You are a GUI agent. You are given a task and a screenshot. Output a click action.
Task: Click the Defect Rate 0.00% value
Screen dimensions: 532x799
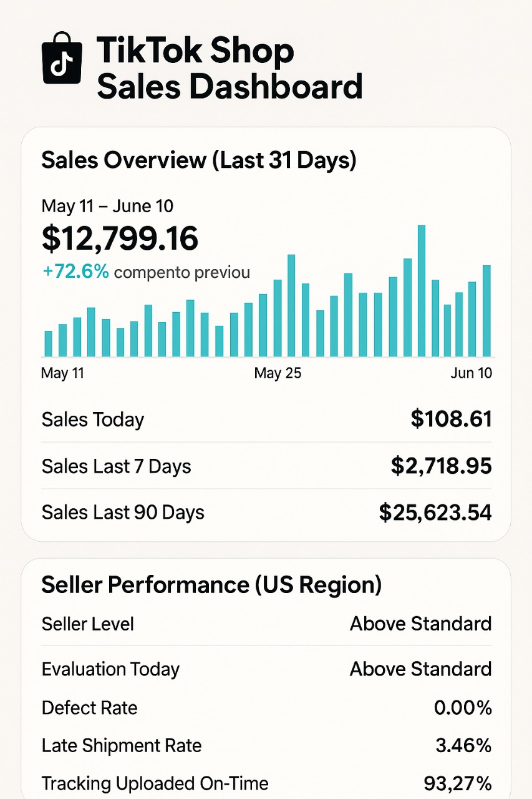pyautogui.click(x=463, y=708)
